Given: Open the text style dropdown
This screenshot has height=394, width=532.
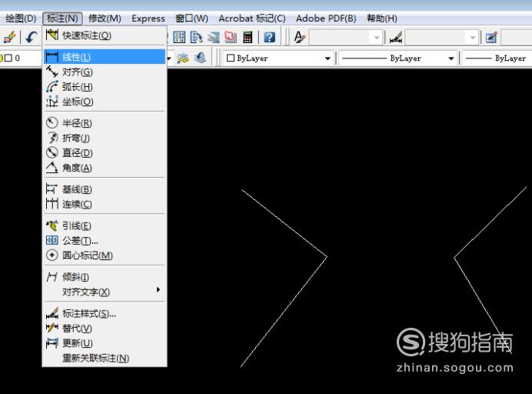Looking at the screenshot, I should click(377, 38).
